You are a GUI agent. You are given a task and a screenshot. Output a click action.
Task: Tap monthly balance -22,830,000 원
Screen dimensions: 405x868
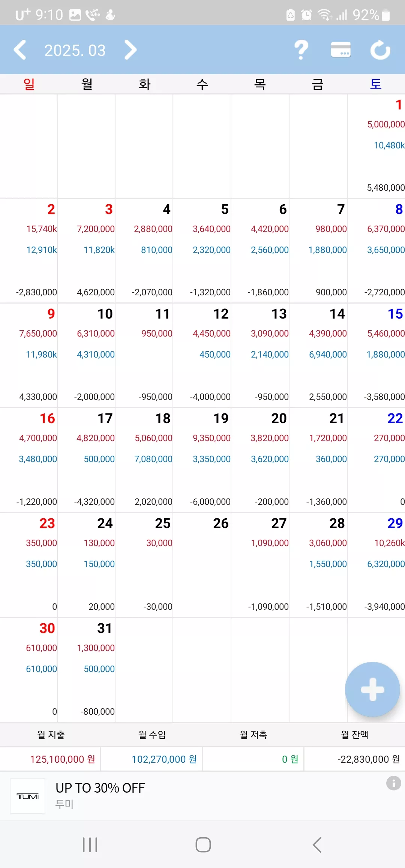click(369, 759)
